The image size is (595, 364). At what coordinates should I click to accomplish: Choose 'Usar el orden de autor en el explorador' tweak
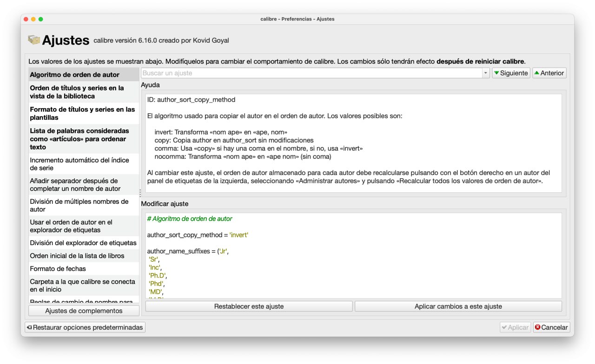84,226
